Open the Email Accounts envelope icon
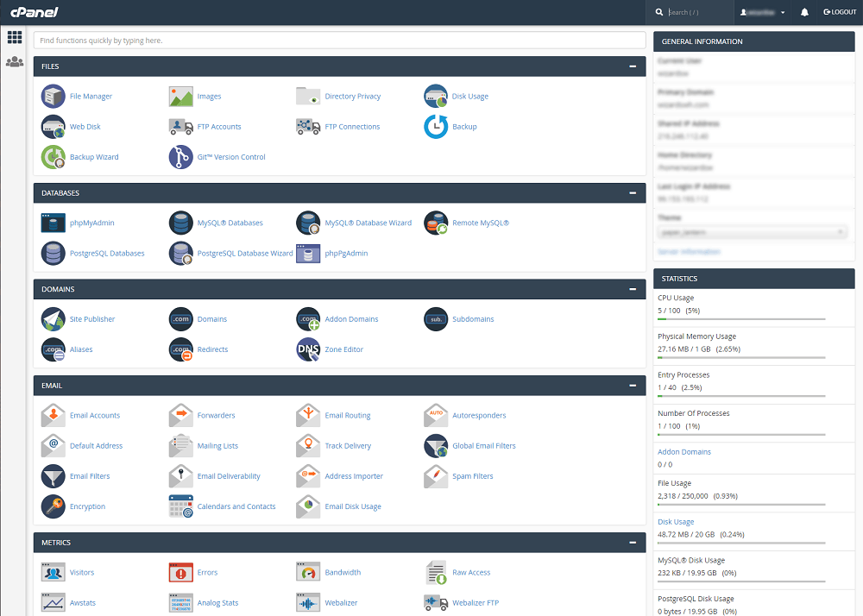 [x=54, y=415]
